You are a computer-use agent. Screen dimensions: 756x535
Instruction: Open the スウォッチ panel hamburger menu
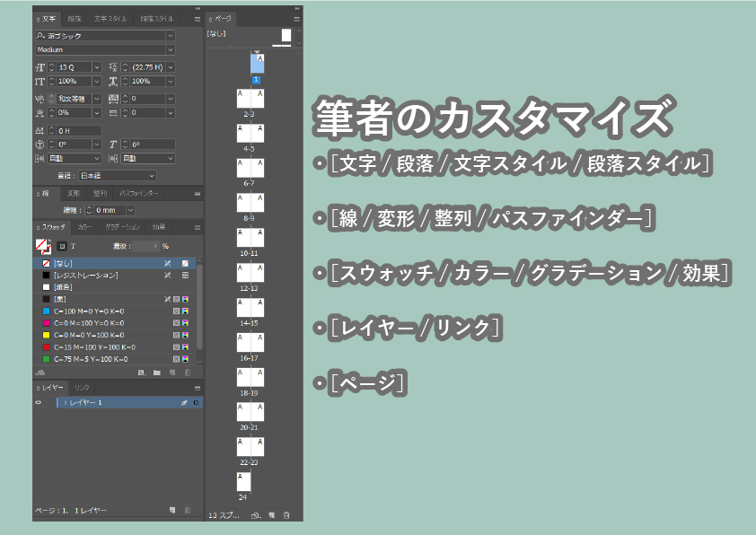tap(198, 227)
